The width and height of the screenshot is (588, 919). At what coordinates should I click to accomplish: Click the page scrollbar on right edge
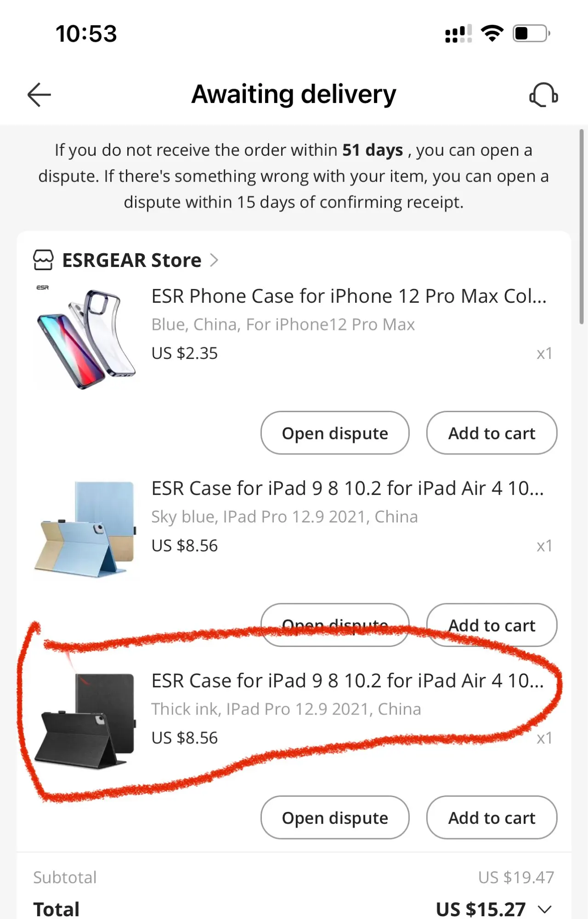coord(582,227)
